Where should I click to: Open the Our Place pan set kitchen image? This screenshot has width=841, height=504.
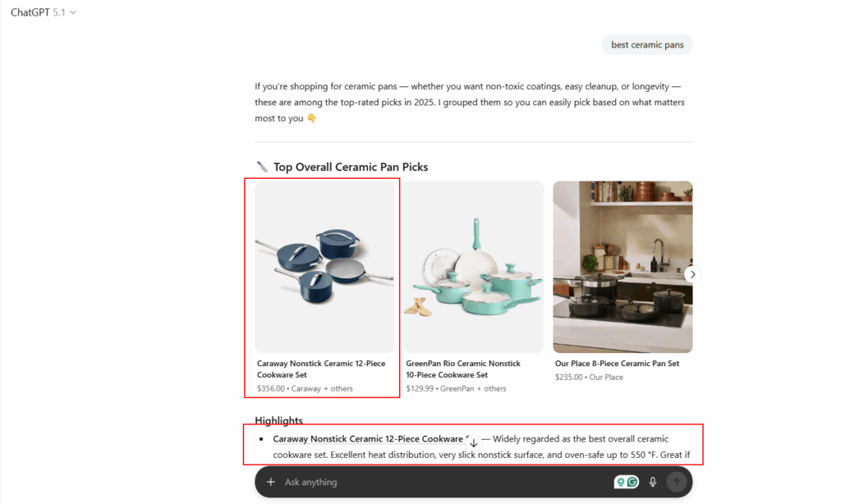click(x=623, y=267)
